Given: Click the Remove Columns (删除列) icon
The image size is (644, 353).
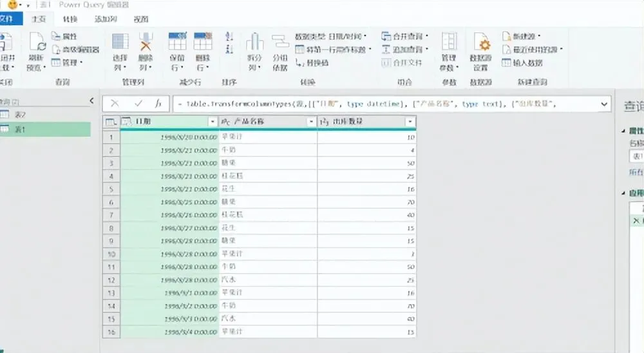Looking at the screenshot, I should coord(146,42).
